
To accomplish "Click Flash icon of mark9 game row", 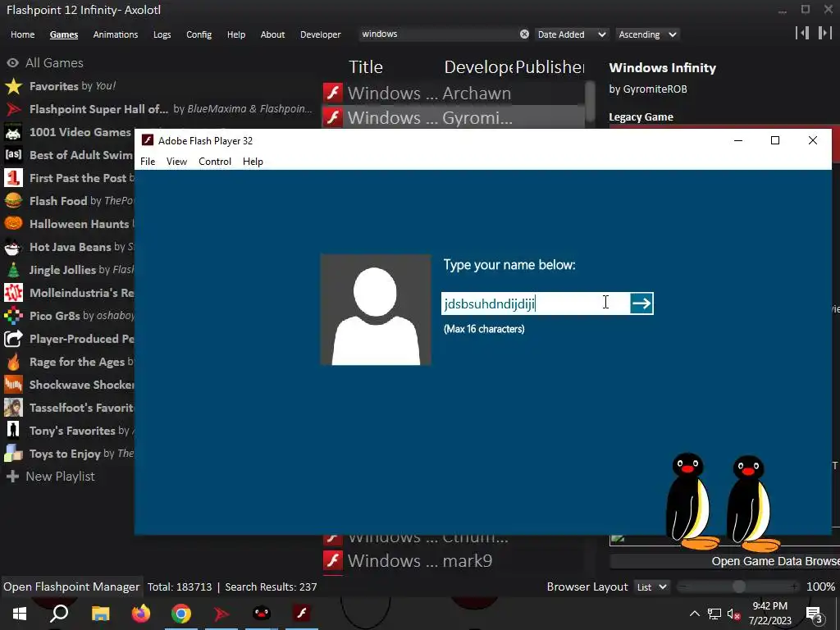I will (x=333, y=560).
